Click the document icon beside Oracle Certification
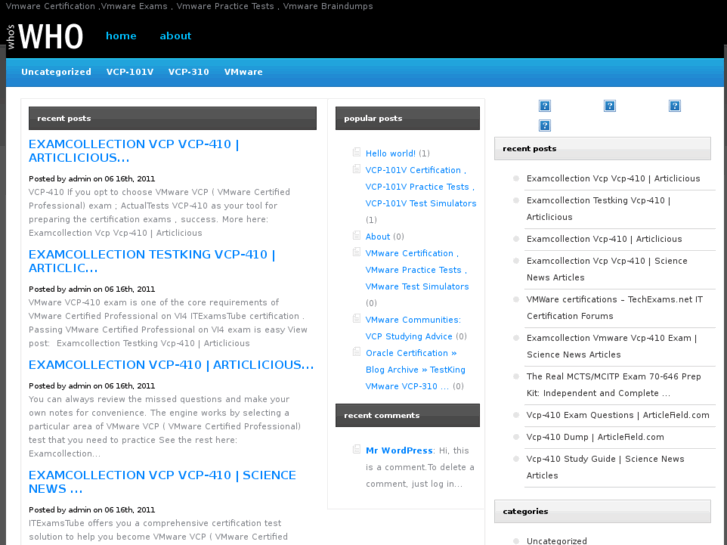727x545 pixels. (x=357, y=352)
